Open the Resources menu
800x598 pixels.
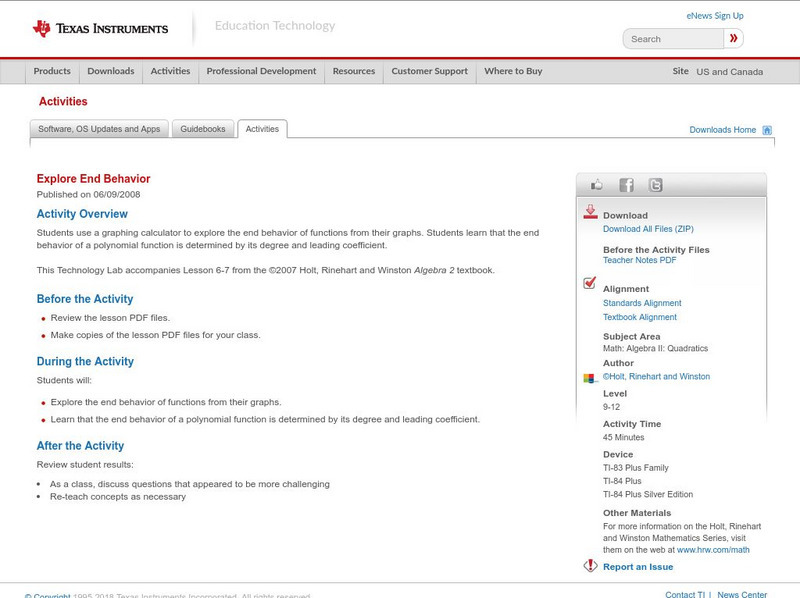354,71
